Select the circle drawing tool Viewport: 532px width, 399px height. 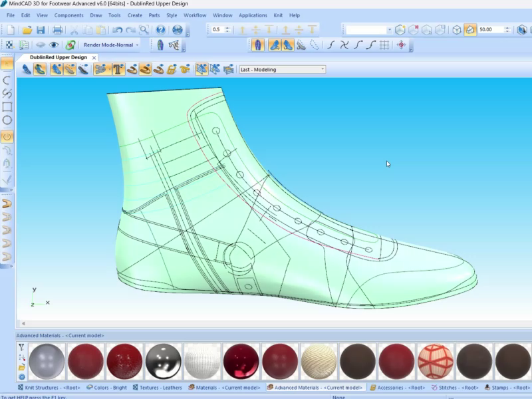(x=7, y=120)
